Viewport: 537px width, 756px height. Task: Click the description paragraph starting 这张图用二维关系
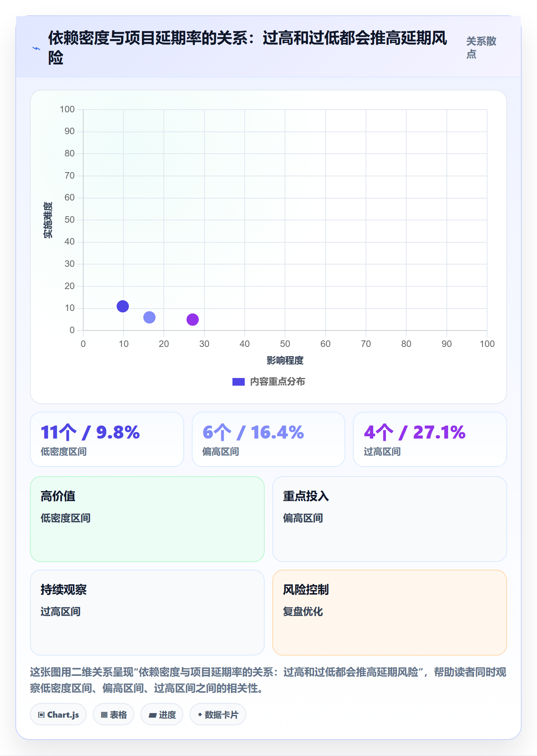click(x=268, y=680)
